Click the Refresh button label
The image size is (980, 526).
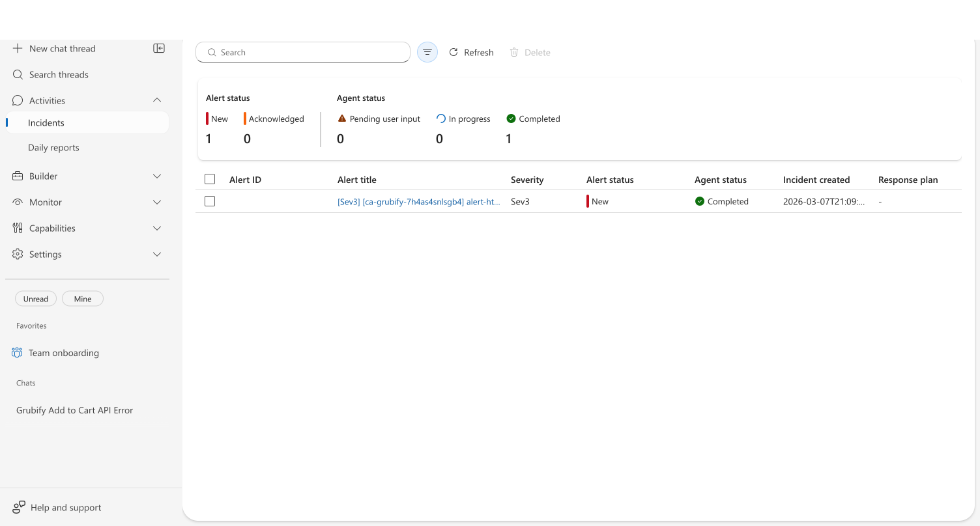point(479,53)
